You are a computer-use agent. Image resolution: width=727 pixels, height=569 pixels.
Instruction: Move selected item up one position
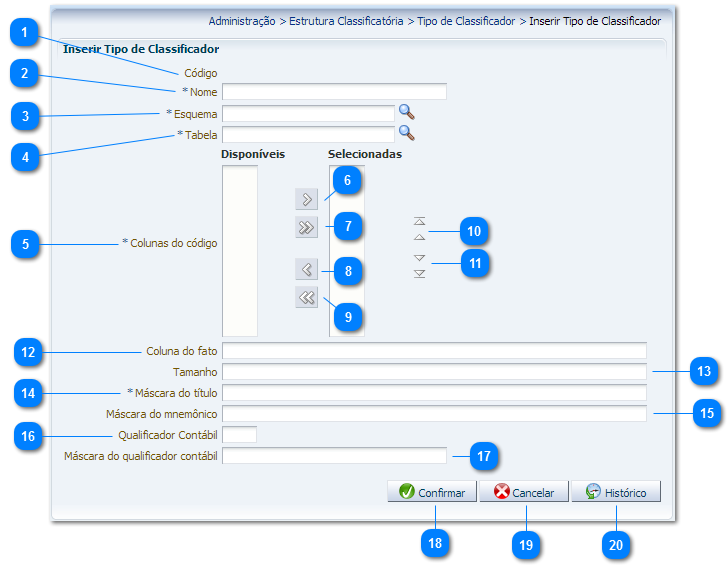419,238
